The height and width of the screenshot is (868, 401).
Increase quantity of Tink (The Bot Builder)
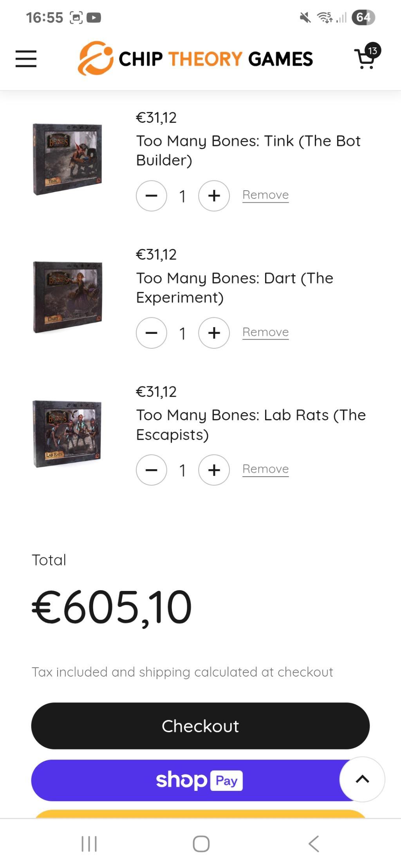(214, 196)
